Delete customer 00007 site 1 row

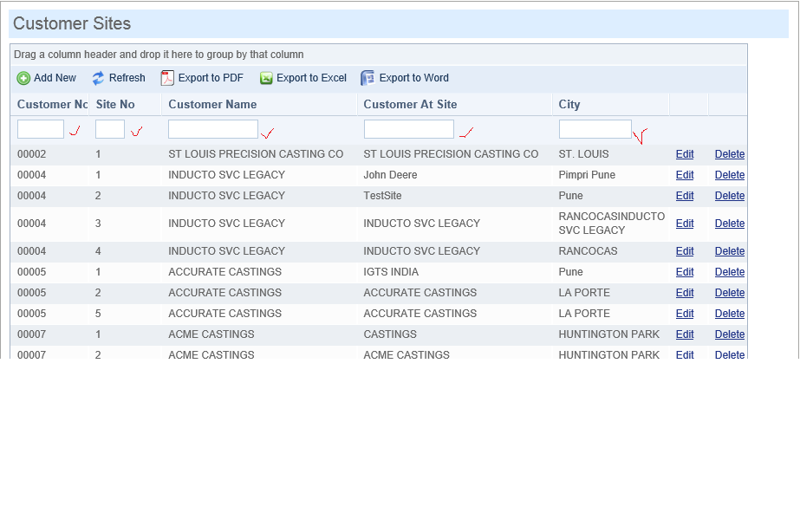coord(730,334)
